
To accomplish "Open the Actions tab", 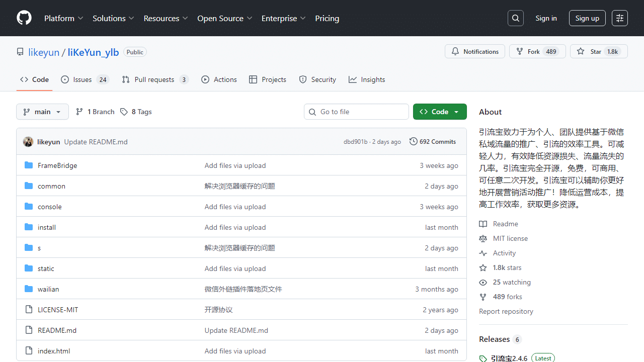I will tap(219, 79).
